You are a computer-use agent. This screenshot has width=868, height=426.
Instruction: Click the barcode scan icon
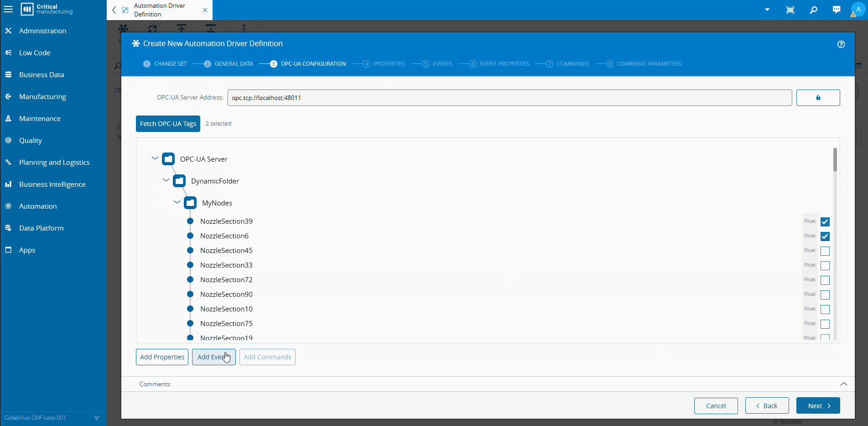[x=790, y=10]
